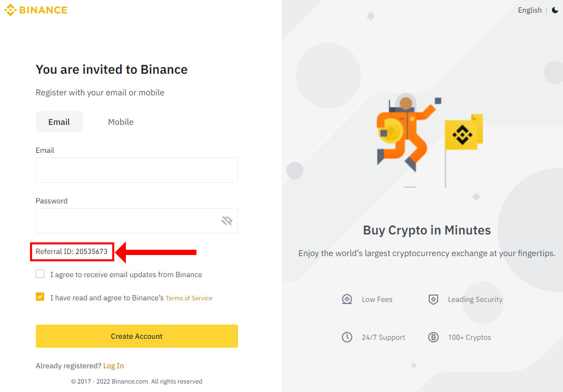Click inside the Email input field
Screen dimensions: 563x392
coord(136,170)
